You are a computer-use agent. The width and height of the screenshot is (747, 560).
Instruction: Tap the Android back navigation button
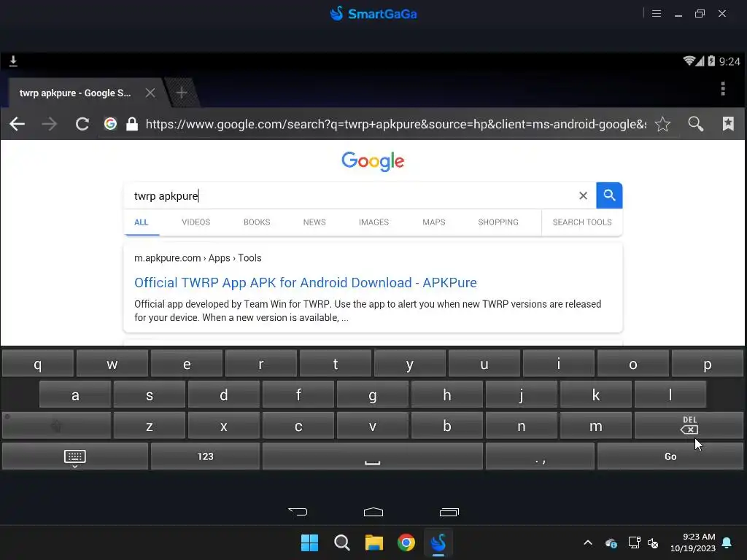298,512
